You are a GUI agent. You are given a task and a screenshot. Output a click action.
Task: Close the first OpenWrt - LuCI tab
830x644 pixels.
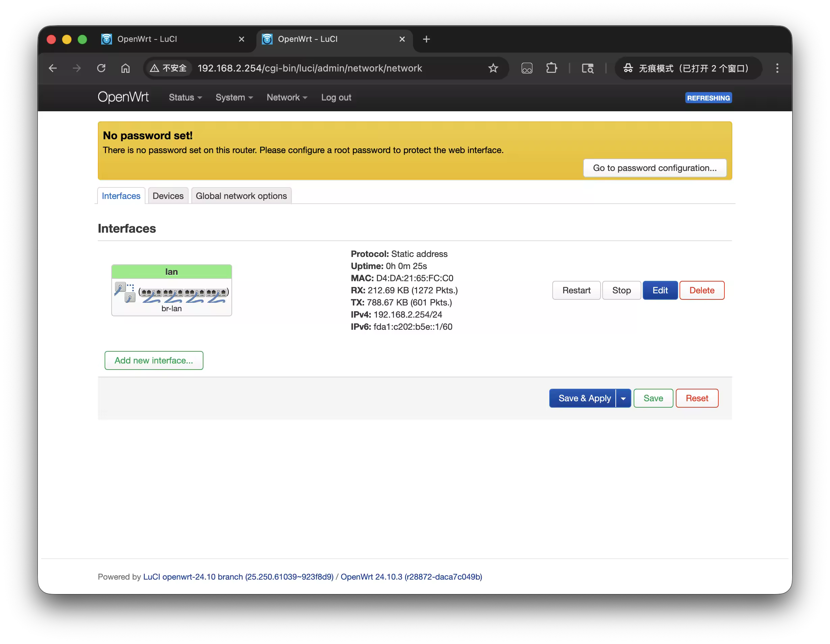coord(241,39)
